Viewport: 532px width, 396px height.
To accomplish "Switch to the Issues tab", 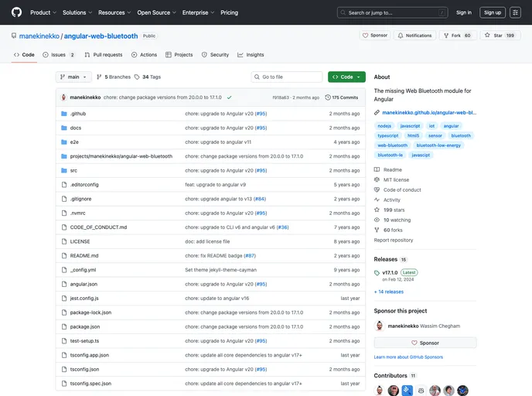I will [58, 55].
